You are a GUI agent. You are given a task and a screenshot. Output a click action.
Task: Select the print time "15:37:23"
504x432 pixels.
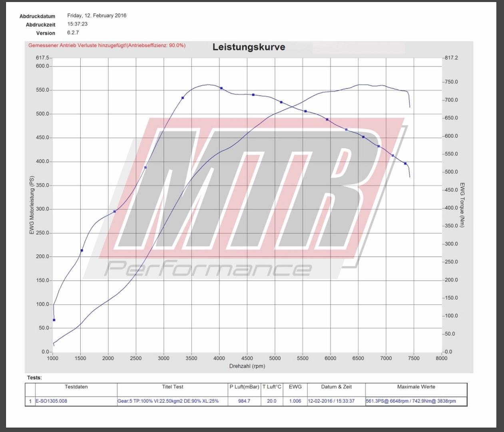(77, 24)
